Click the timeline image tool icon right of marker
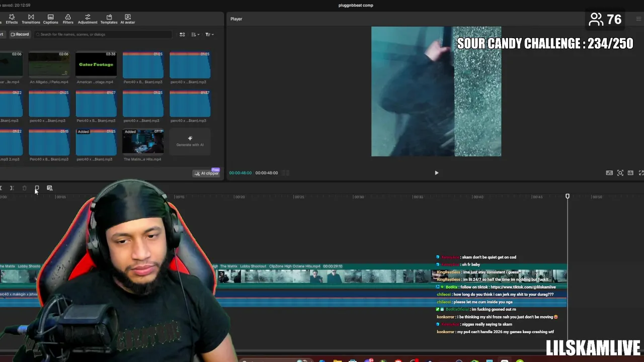The height and width of the screenshot is (362, 644). (49, 188)
